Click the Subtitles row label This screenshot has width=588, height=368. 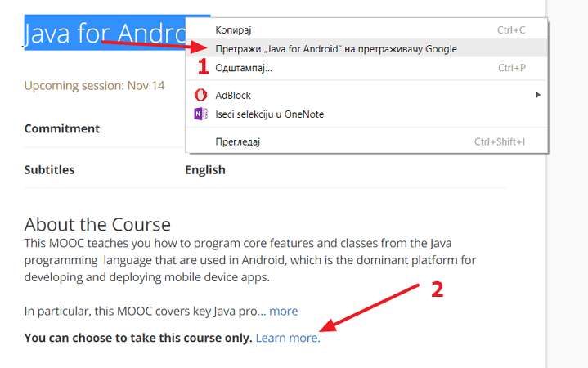point(50,169)
